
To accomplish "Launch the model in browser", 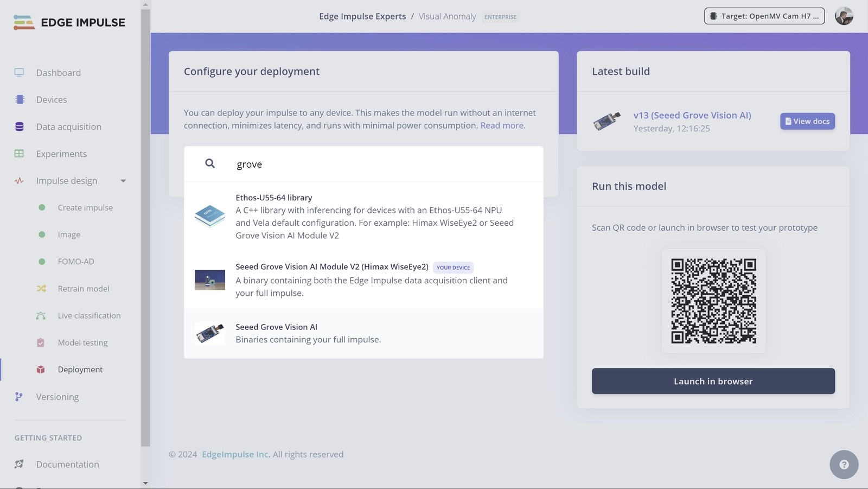I will 713,381.
